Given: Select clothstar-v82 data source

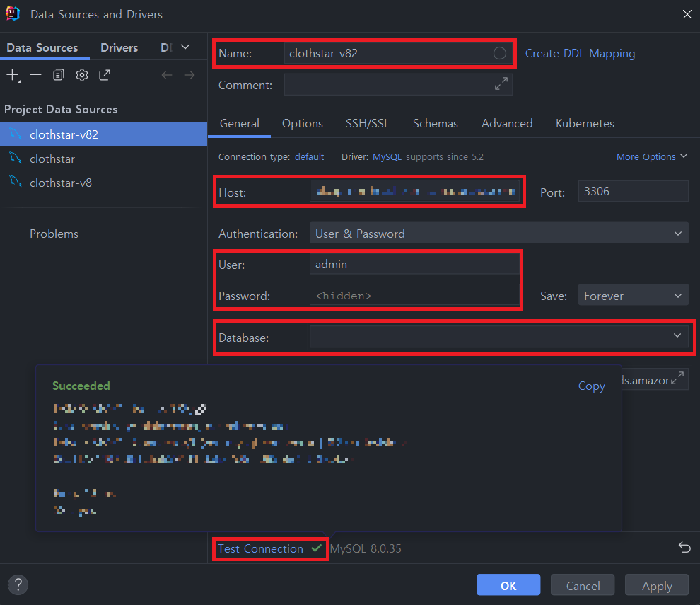Looking at the screenshot, I should (103, 134).
